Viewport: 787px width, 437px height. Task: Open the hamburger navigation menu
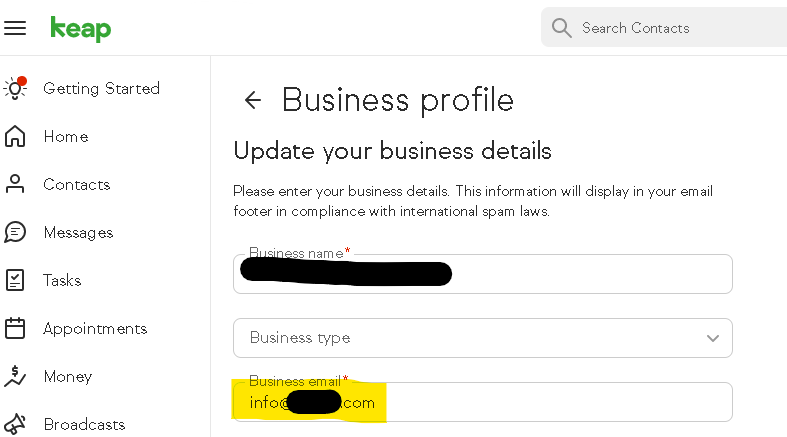(15, 28)
